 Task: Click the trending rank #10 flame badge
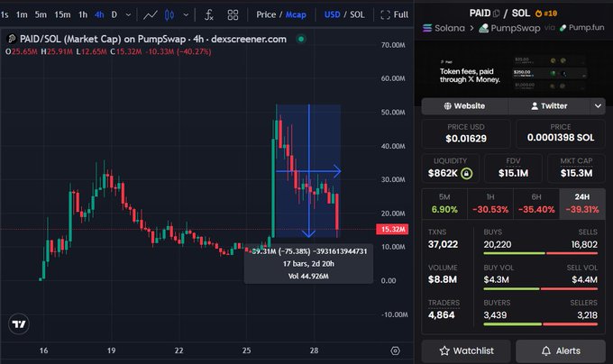pos(546,14)
